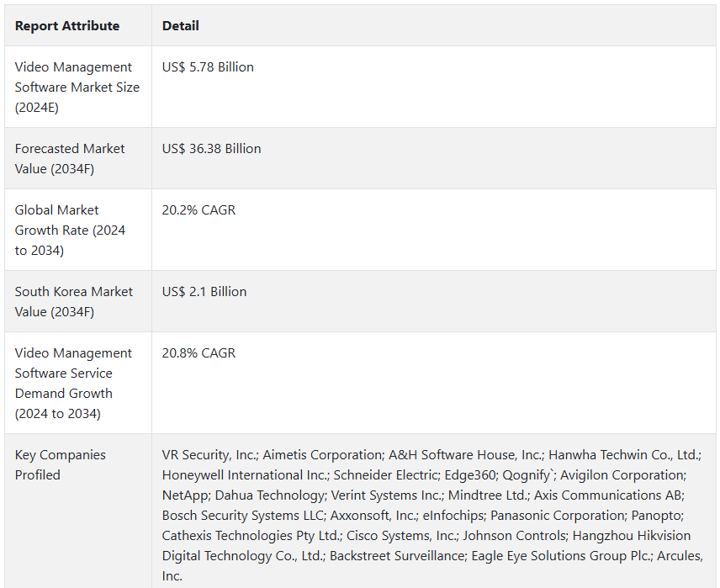Select the 'US$ 36.38 Billion' forecast value

pyautogui.click(x=212, y=149)
